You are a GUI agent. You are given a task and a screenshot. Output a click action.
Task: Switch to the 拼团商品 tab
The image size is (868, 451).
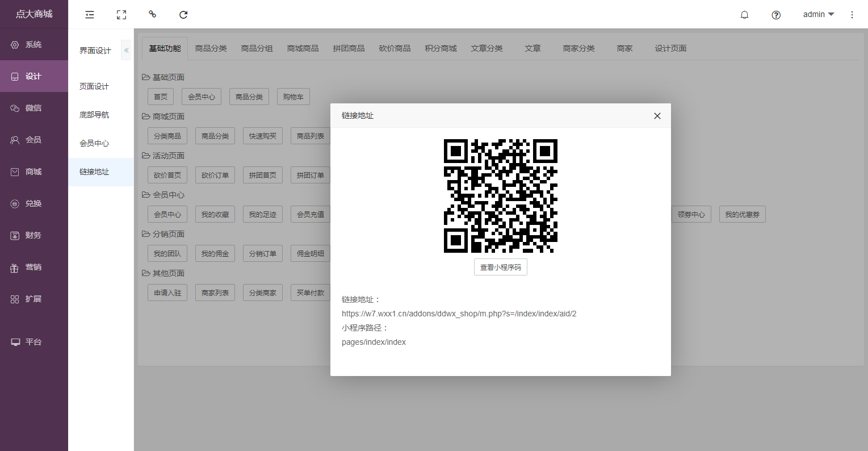[349, 48]
